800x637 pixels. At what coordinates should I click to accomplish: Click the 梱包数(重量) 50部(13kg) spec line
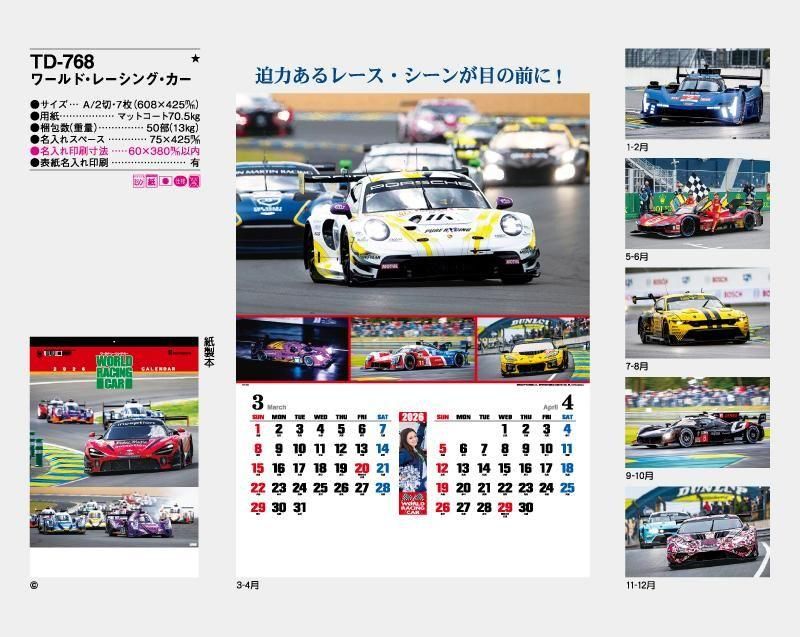115,128
